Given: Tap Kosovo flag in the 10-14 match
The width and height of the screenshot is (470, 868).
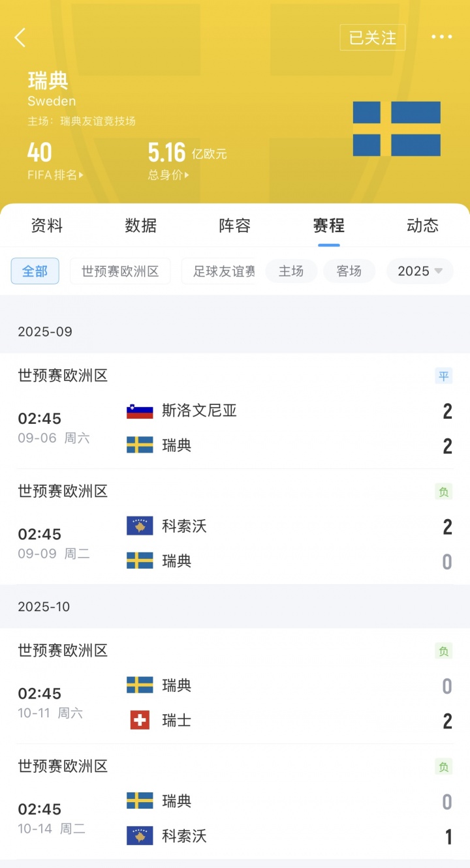Looking at the screenshot, I should [x=140, y=836].
